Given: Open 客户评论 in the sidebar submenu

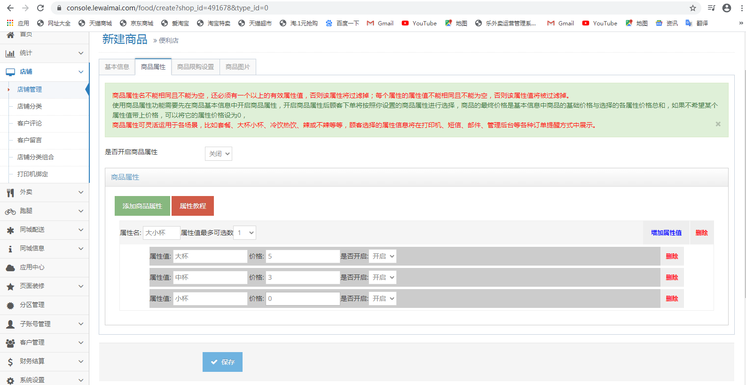Looking at the screenshot, I should 29,123.
